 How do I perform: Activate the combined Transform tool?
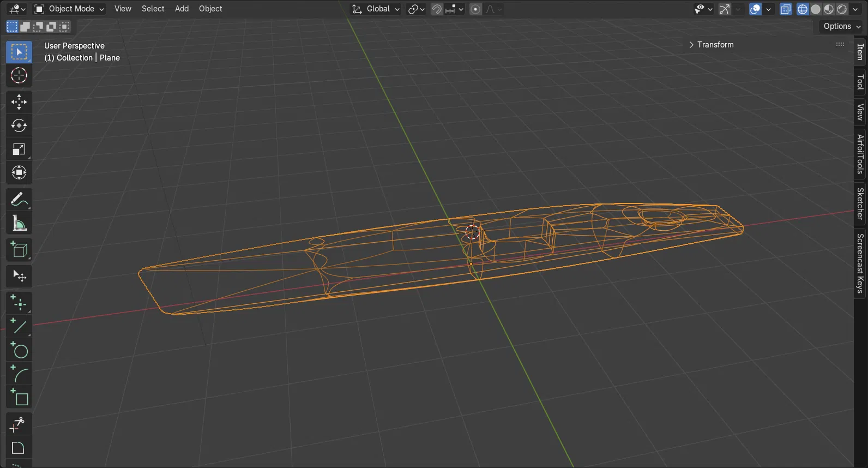[x=19, y=173]
